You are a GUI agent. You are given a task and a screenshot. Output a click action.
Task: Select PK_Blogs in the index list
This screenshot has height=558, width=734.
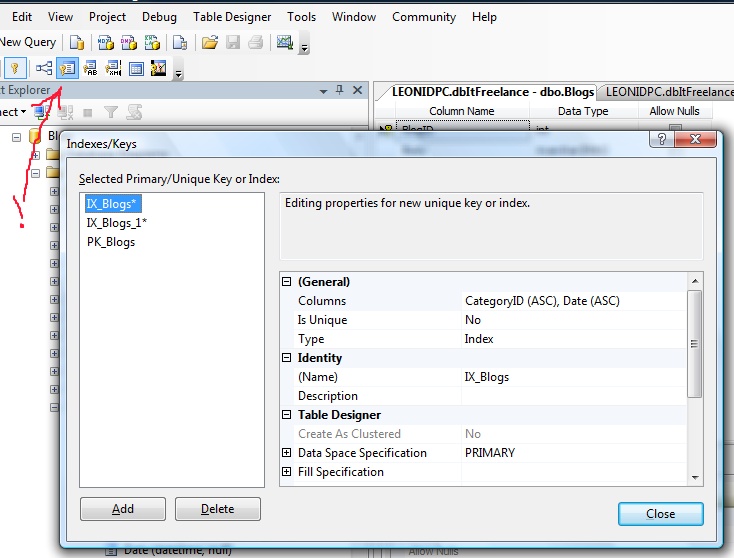pos(111,242)
